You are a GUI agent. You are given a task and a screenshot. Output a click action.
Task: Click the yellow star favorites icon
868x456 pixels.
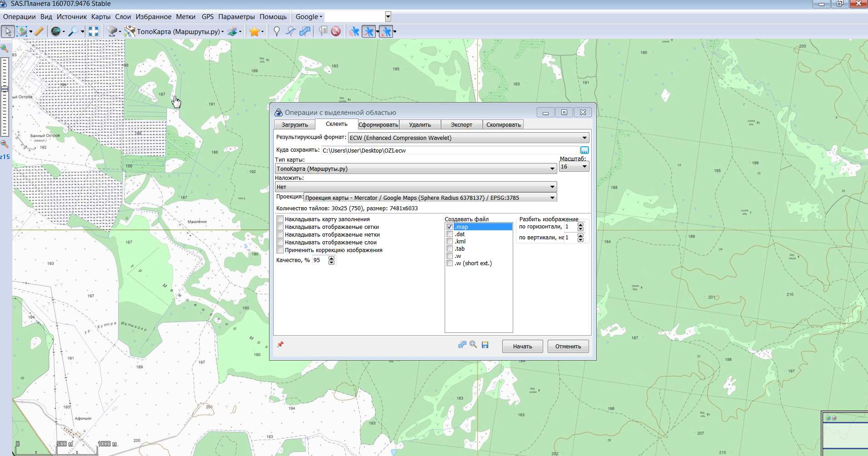coord(254,31)
